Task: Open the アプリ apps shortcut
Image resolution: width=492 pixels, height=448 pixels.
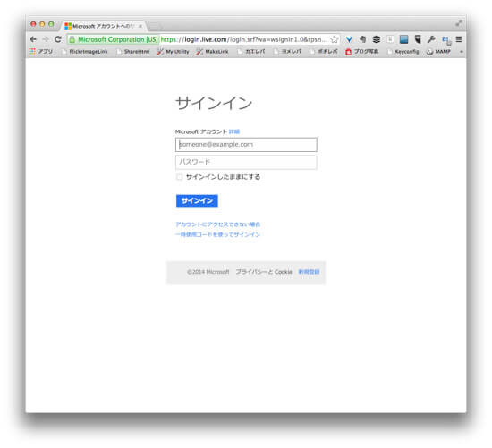Action: click(41, 52)
